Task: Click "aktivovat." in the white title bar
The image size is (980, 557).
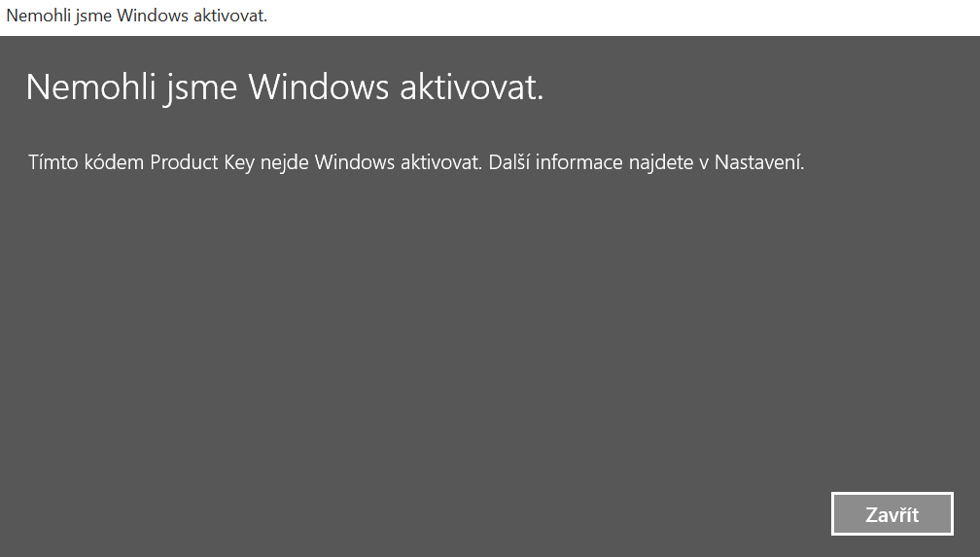Action: click(230, 17)
